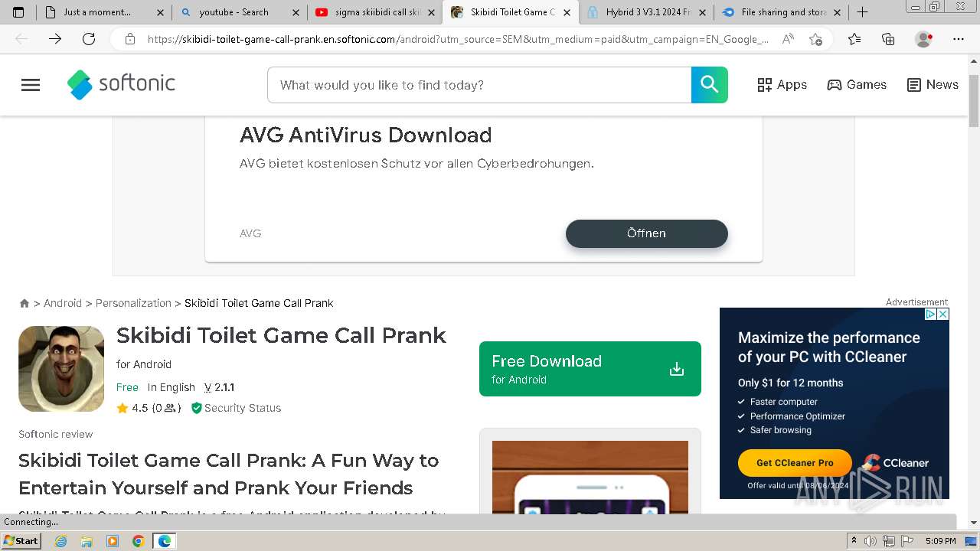Add this page to favorites
Screen dimensions: 980x551
[816, 39]
